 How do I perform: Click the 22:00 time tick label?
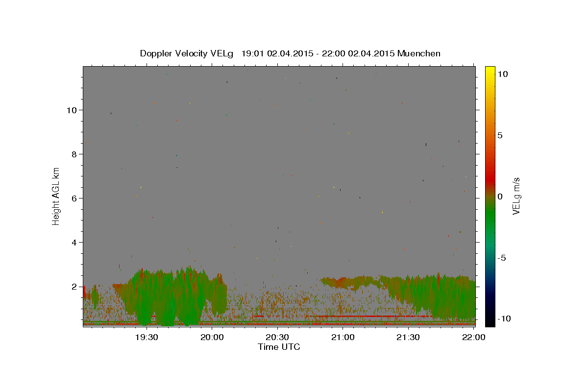pyautogui.click(x=473, y=337)
